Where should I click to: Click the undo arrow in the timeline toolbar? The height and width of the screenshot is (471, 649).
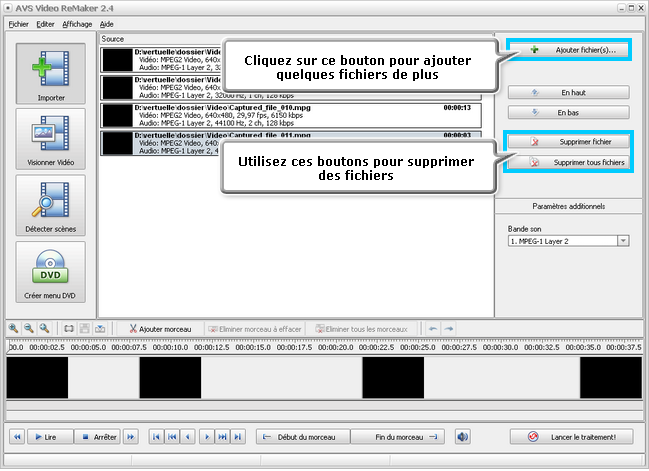click(x=433, y=329)
